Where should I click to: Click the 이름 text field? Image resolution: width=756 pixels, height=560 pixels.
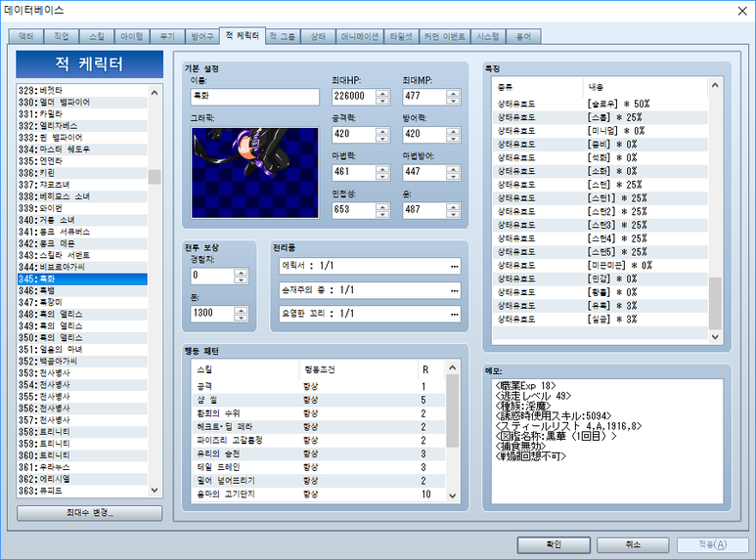[254, 97]
